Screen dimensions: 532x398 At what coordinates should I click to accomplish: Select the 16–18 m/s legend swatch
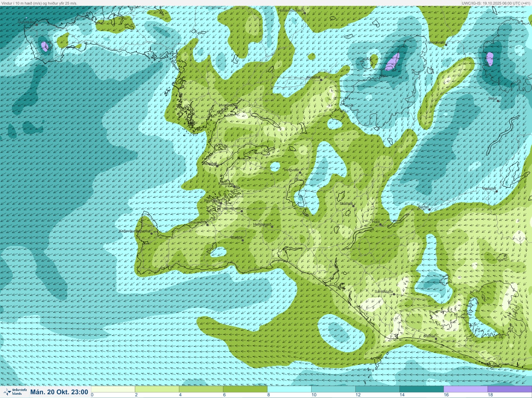tap(465, 389)
